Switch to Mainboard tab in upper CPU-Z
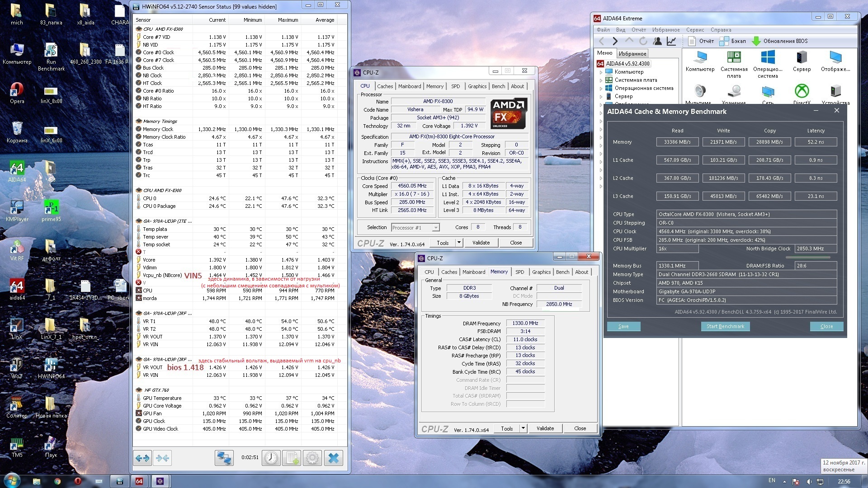This screenshot has height=488, width=868. [409, 86]
